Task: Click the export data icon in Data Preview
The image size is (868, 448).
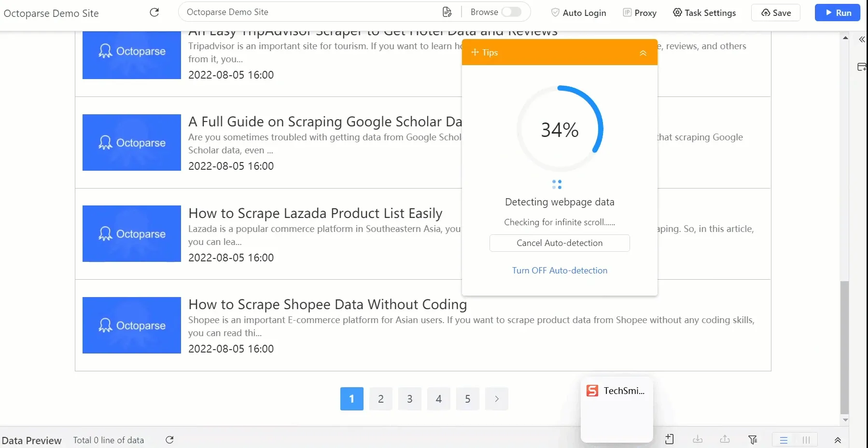Action: point(725,439)
